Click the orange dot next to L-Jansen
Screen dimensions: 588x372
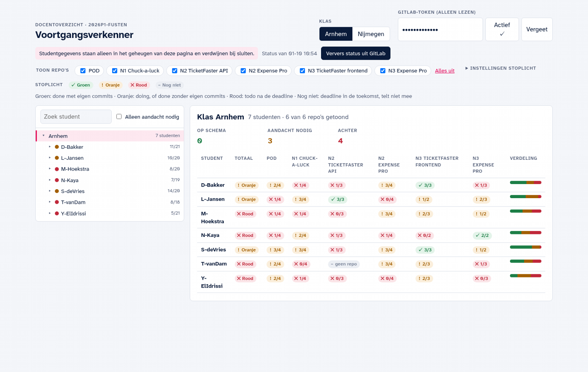point(57,158)
